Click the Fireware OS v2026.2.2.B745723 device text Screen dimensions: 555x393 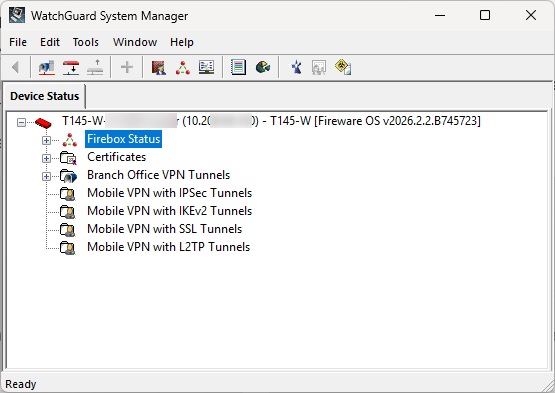pos(397,121)
